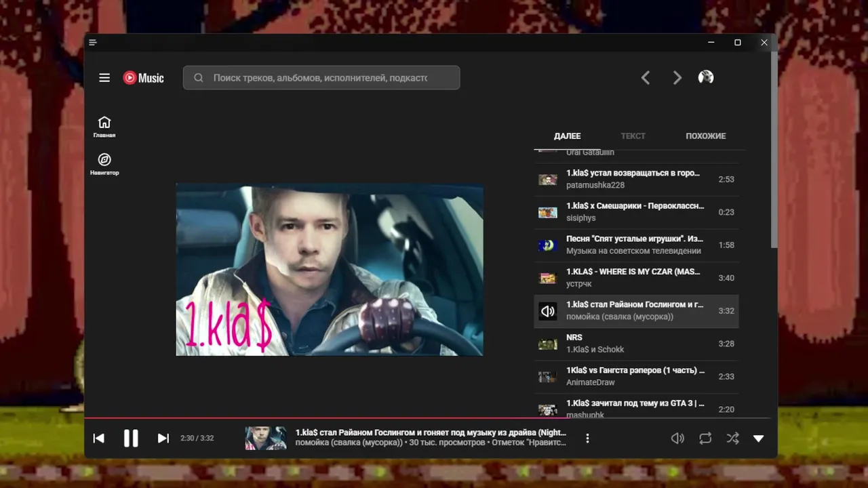The image size is (868, 488).
Task: Switch to the ТЕКСТ tab
Action: (x=633, y=136)
